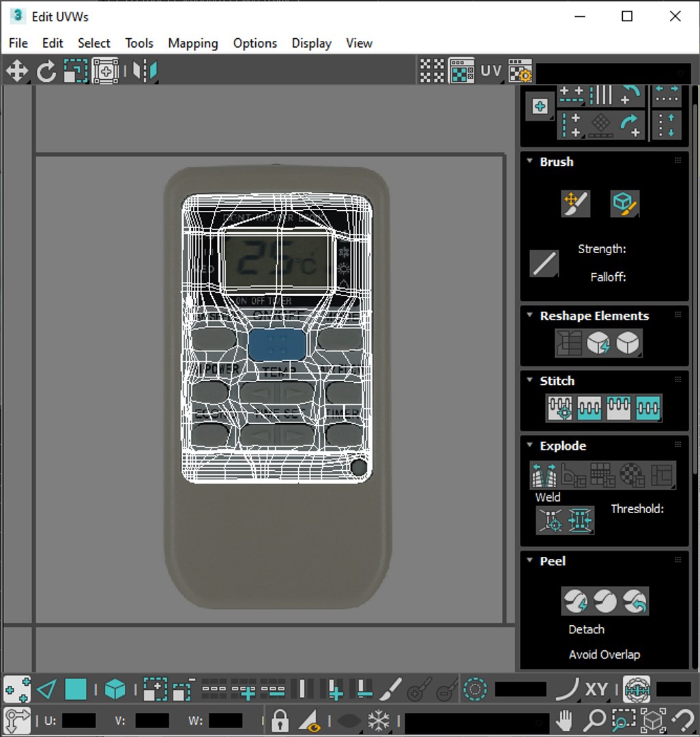Rotate selection with the upper curved arrow icon

click(630, 96)
